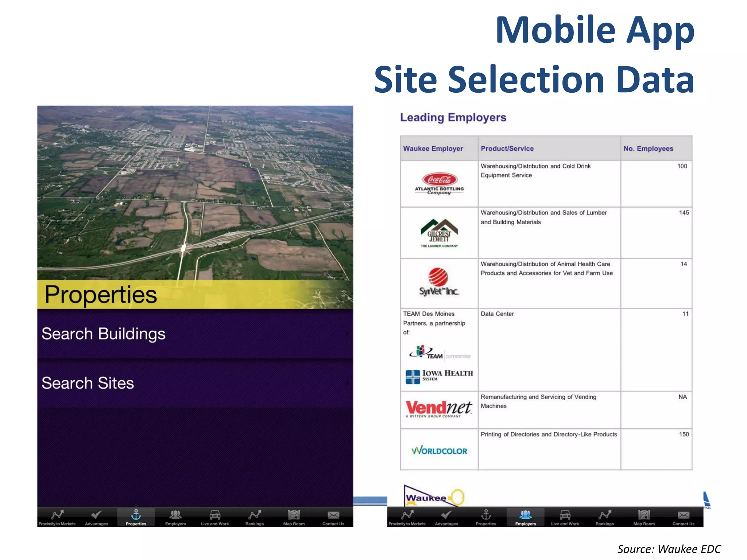Select Employers people icon in right app
The height and width of the screenshot is (560, 747).
(x=526, y=515)
